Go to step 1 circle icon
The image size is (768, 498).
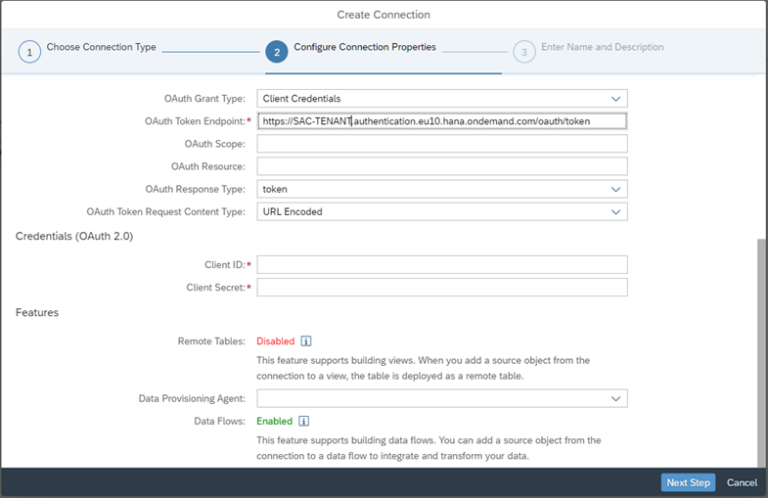pos(29,52)
